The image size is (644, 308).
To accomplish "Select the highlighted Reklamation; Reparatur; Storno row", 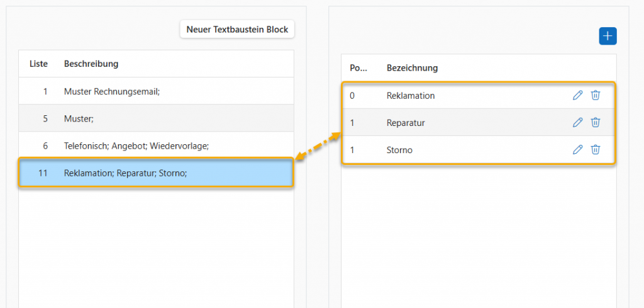I will pos(125,173).
